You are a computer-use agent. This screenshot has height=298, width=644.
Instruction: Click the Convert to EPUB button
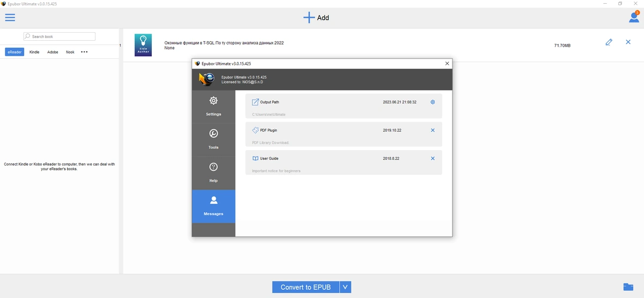[306, 287]
